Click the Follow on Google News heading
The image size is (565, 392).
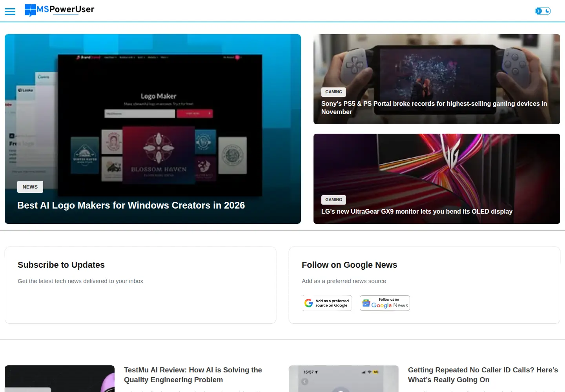click(x=349, y=265)
